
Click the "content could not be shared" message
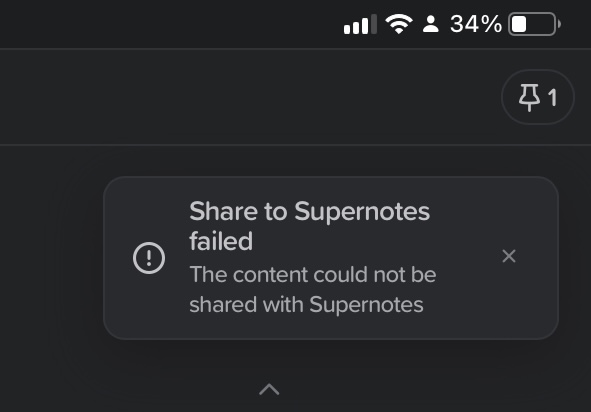tap(313, 289)
